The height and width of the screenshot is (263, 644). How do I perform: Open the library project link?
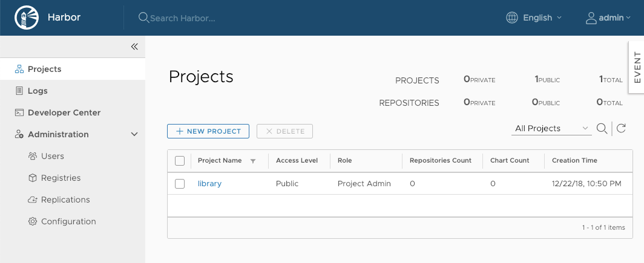tap(209, 184)
